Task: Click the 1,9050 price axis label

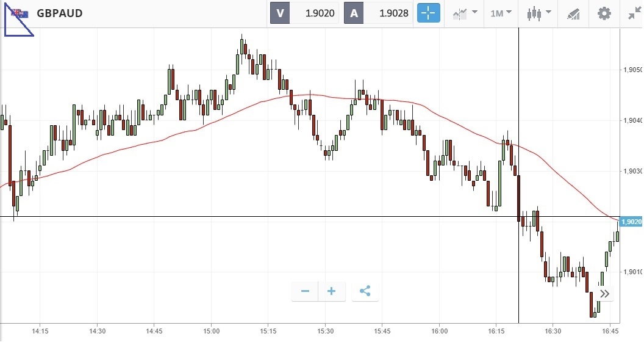Action: click(631, 70)
